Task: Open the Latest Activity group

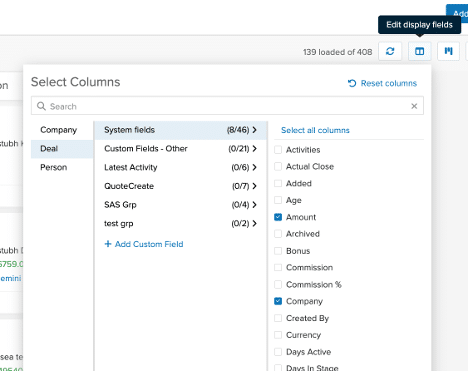Action: tap(181, 167)
